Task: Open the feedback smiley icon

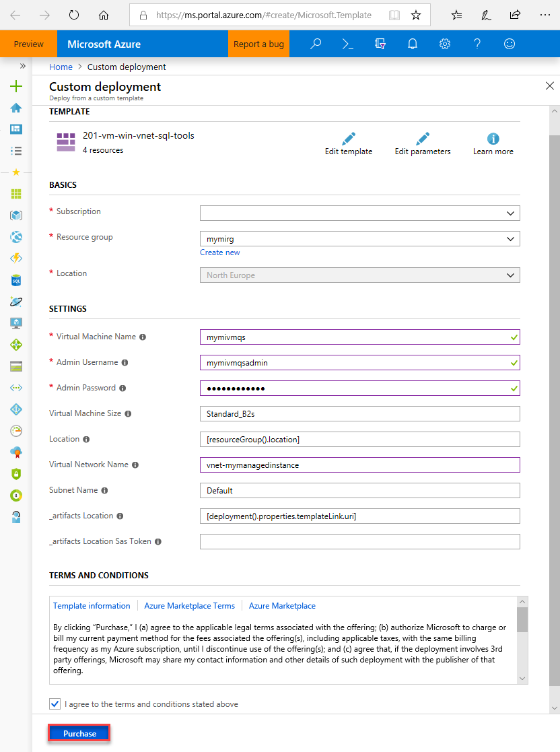Action: 510,44
